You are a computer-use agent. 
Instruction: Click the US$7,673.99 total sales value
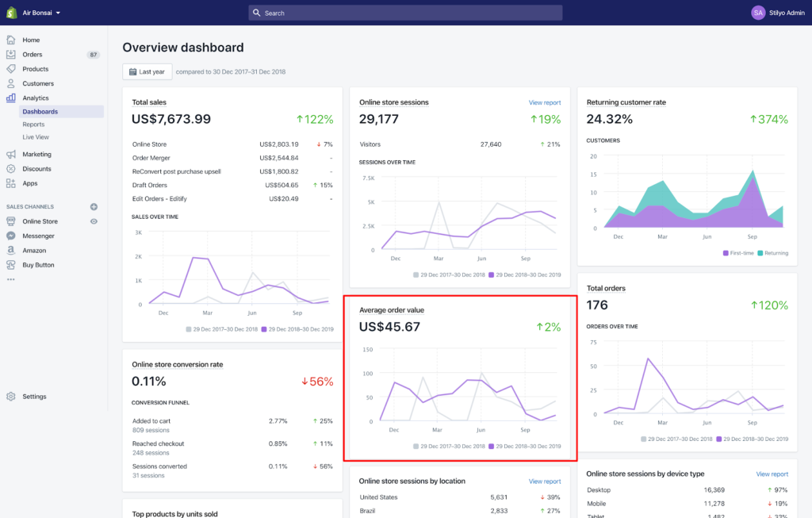(171, 119)
